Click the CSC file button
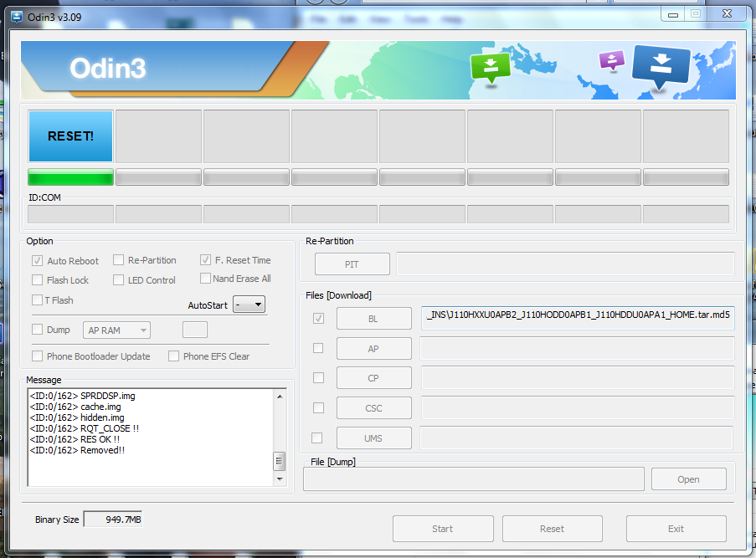 click(x=373, y=408)
